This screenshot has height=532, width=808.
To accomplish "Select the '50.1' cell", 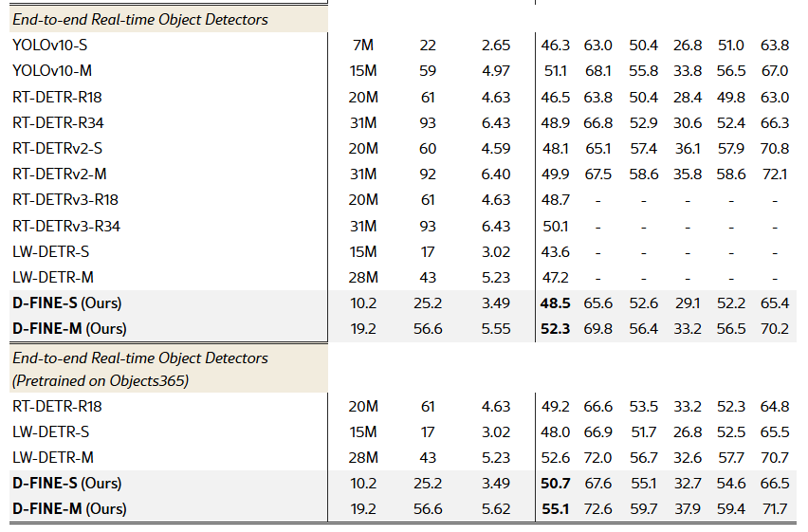I will [555, 227].
